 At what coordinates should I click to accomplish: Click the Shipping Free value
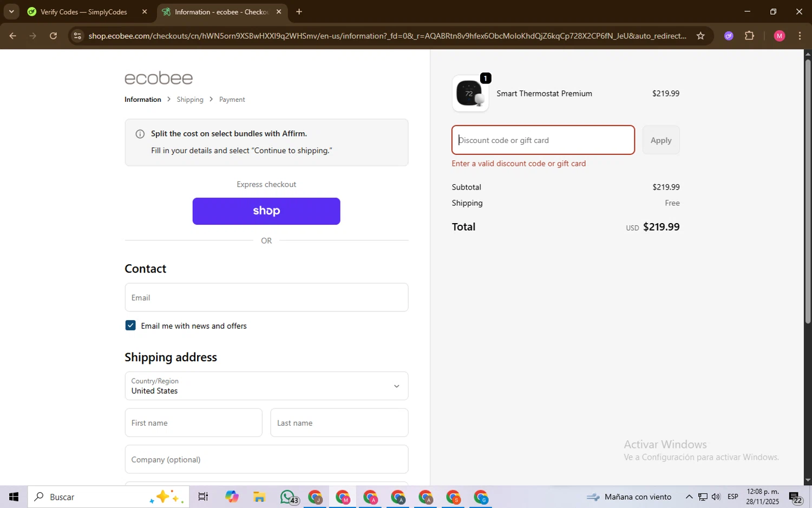pyautogui.click(x=672, y=203)
